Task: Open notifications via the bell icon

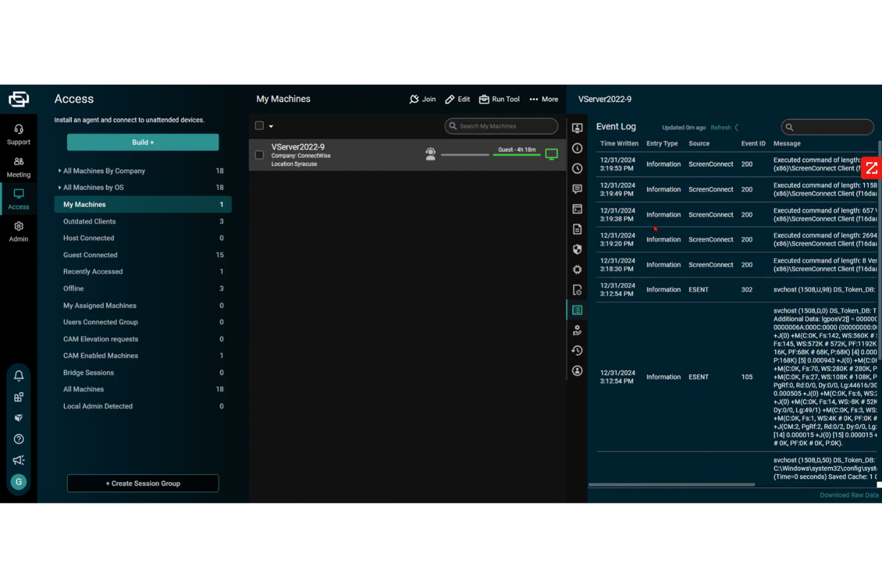Action: click(18, 375)
